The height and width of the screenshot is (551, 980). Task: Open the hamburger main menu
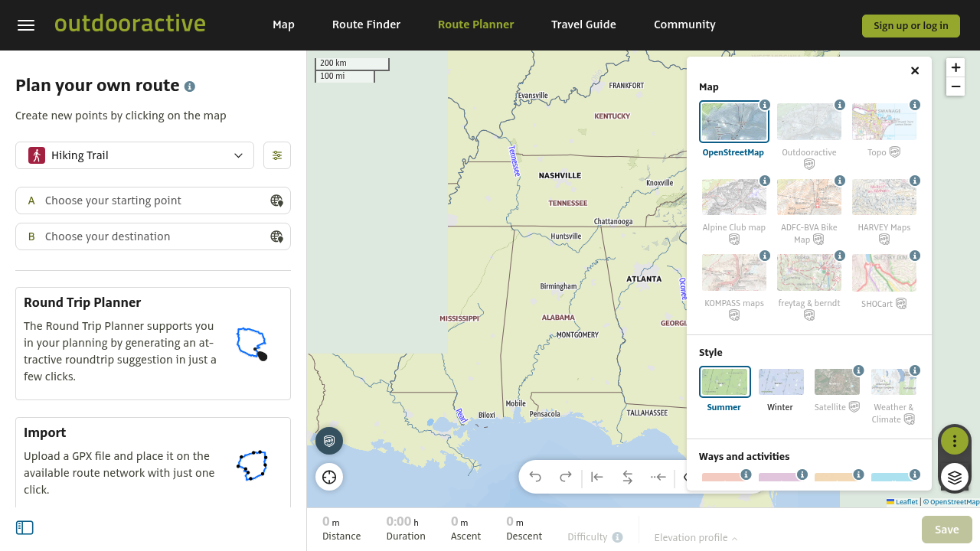coord(26,25)
